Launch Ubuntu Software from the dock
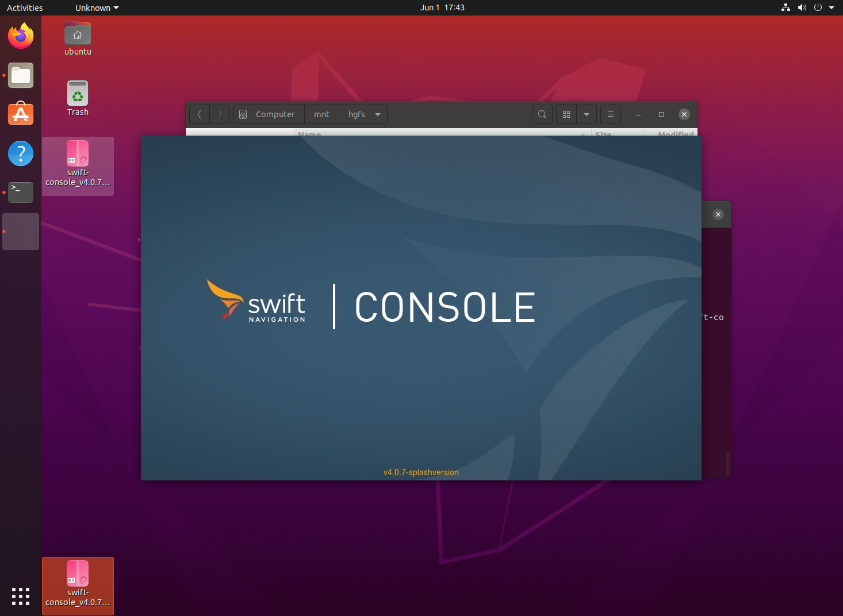Screen dimensions: 843x616 click(x=21, y=114)
